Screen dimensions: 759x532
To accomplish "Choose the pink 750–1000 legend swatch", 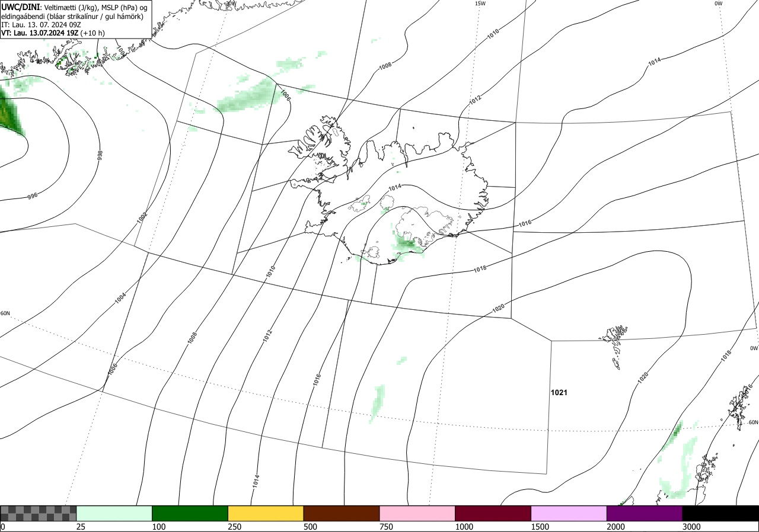I will click(417, 513).
